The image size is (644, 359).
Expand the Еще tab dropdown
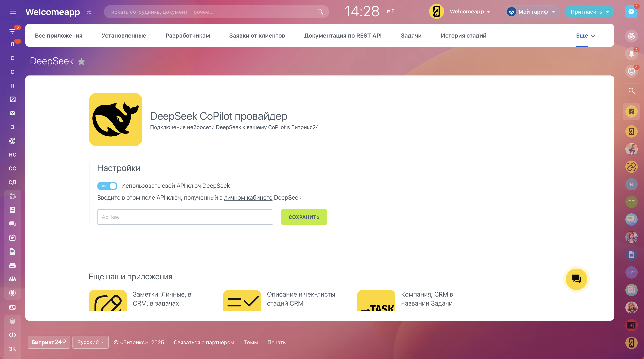(586, 36)
